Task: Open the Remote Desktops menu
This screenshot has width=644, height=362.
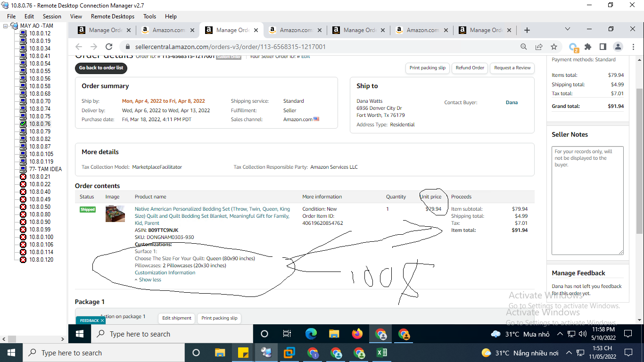Action: point(113,16)
